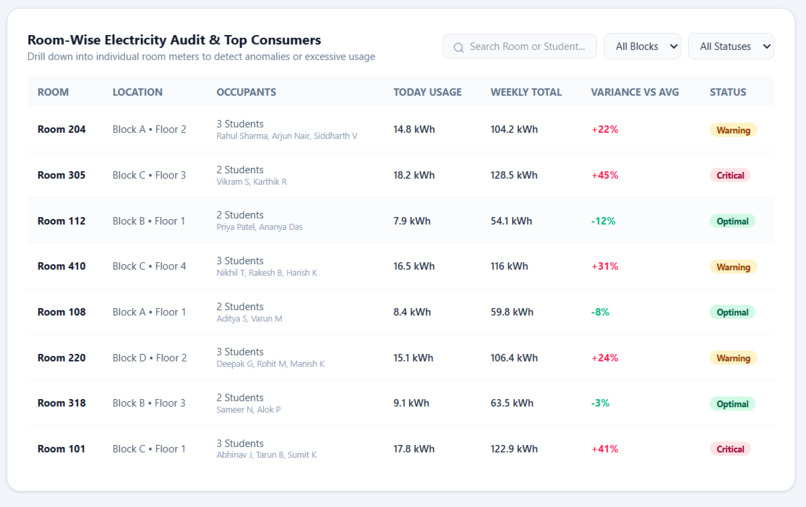This screenshot has height=507, width=806.
Task: Click the +24% variance value
Action: (604, 358)
